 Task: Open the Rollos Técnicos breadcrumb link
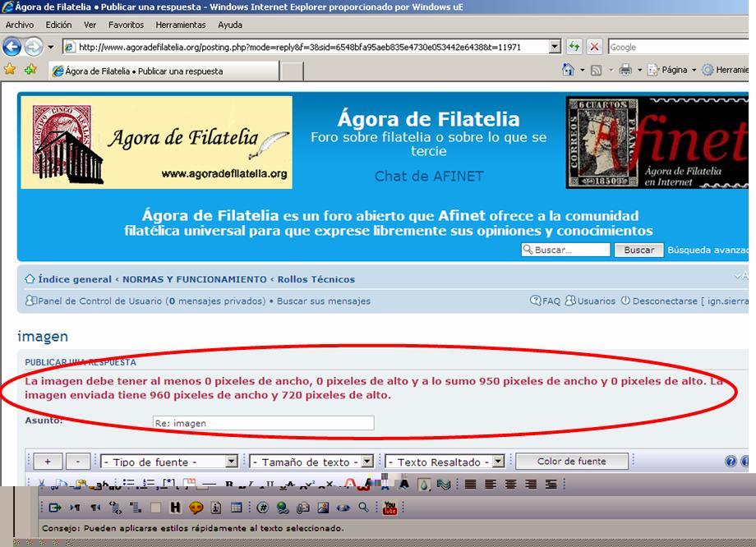click(316, 279)
